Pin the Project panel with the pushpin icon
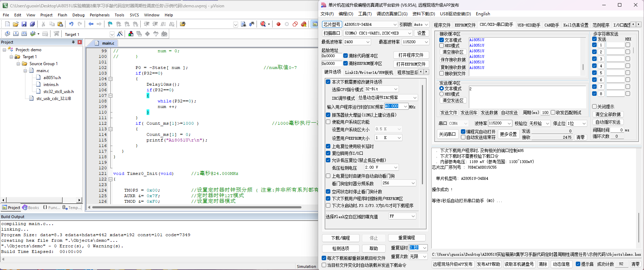 (73, 42)
